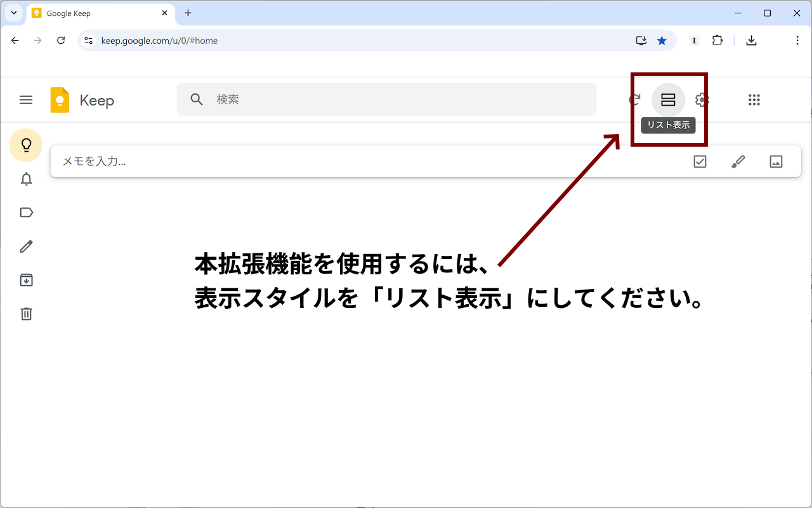Open the Google apps grid launcher
812x508 pixels.
coord(754,100)
